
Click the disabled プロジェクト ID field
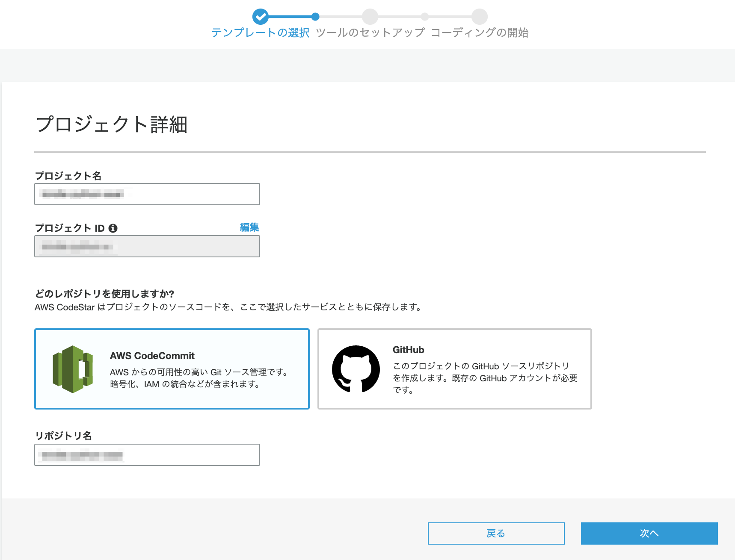pyautogui.click(x=147, y=246)
